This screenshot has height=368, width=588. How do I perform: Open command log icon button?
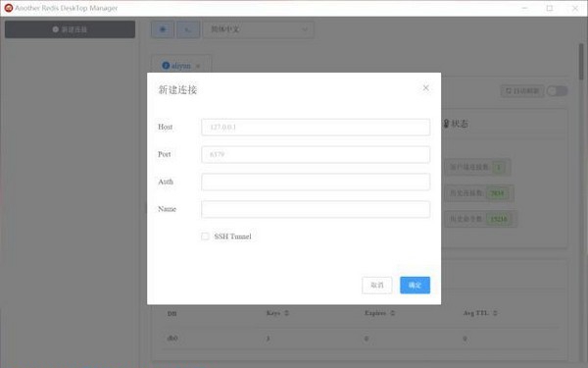(188, 29)
